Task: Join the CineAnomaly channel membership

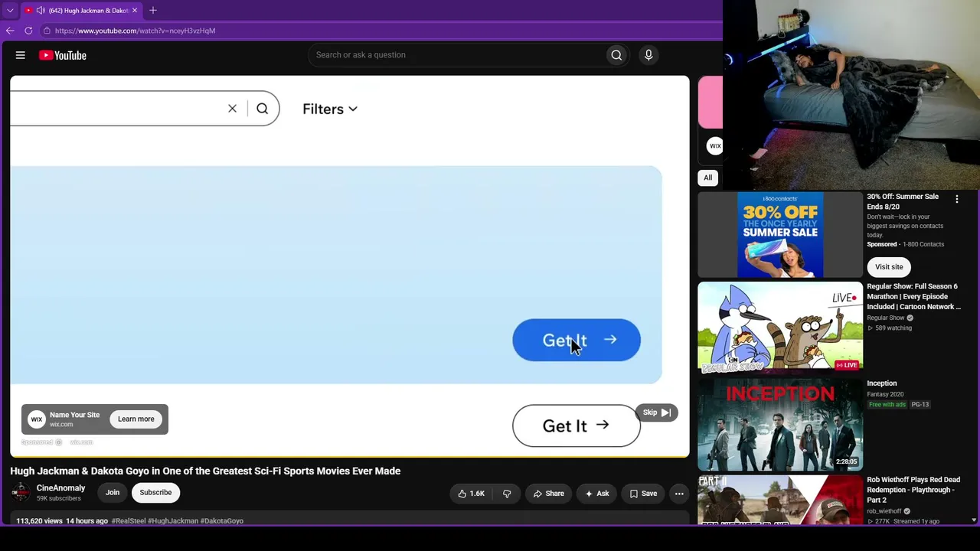Action: tap(113, 493)
